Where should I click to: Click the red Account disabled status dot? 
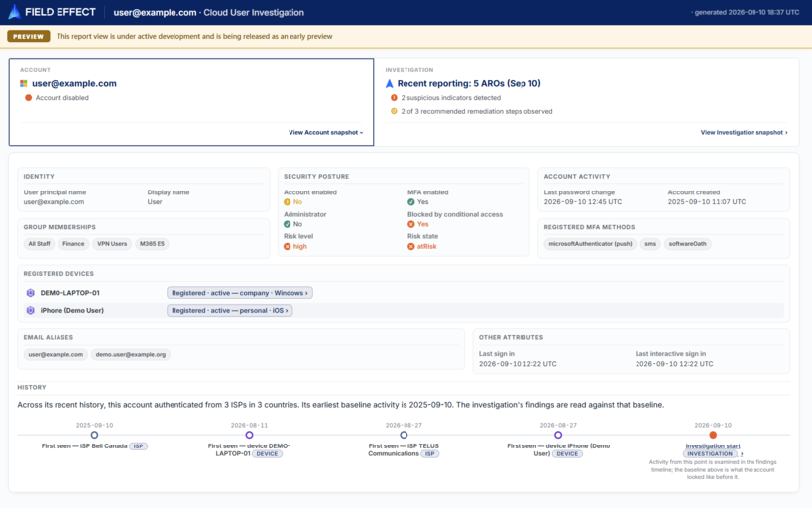(28, 98)
